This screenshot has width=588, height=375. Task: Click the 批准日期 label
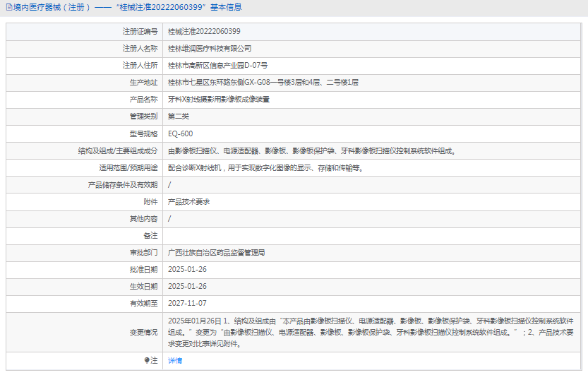point(143,270)
